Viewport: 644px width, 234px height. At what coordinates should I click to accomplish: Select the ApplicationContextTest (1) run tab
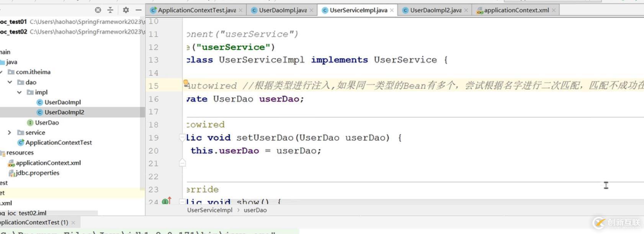click(34, 222)
